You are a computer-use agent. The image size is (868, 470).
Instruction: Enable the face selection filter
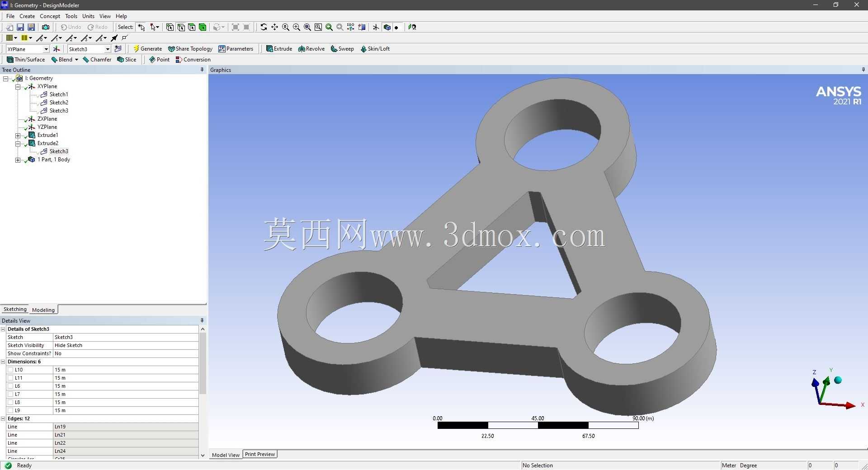192,27
